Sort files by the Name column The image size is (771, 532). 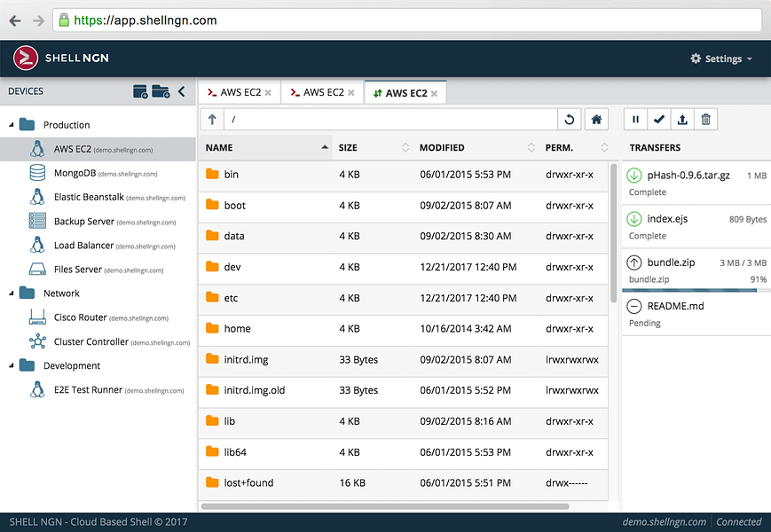coord(265,147)
